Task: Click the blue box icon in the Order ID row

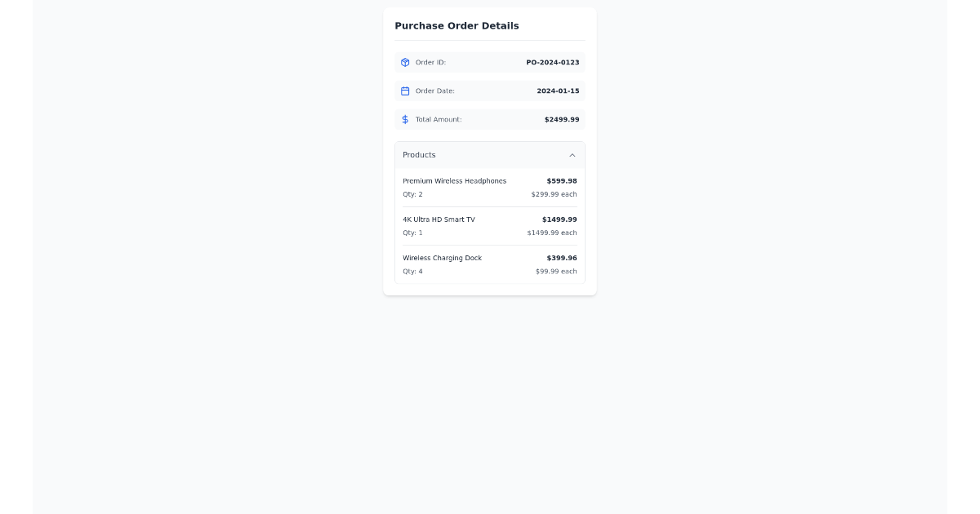Action: pos(405,62)
